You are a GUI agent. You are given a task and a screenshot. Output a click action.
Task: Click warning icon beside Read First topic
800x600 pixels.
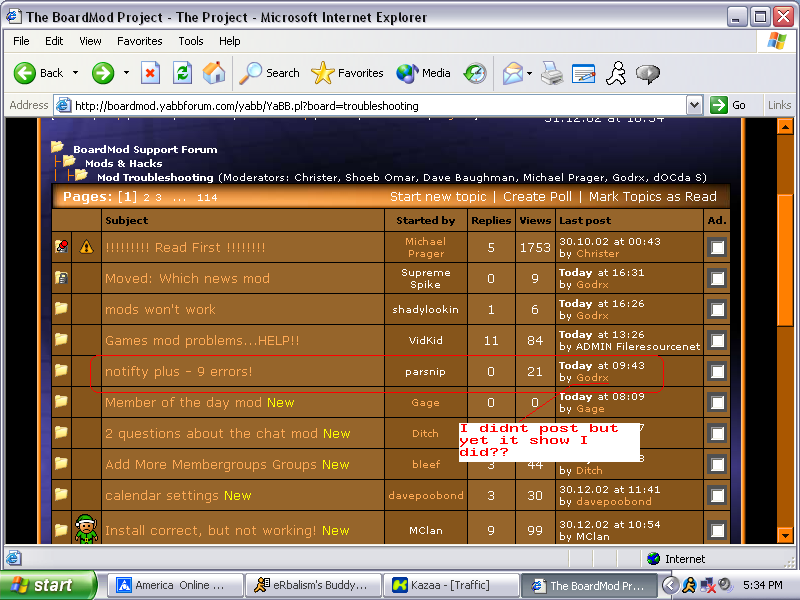[87, 247]
